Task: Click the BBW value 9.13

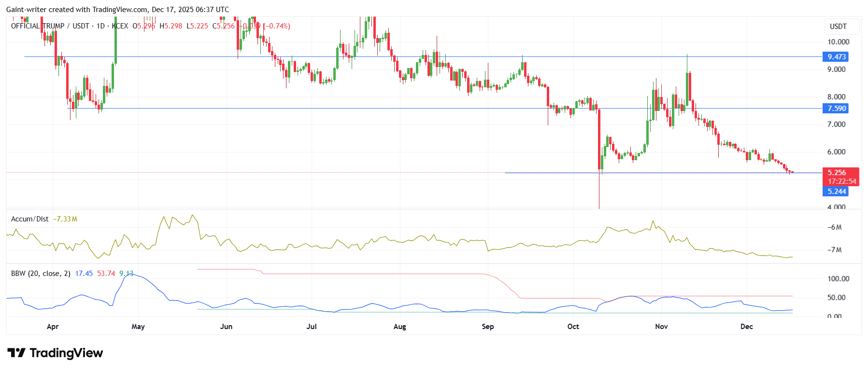Action: [126, 274]
